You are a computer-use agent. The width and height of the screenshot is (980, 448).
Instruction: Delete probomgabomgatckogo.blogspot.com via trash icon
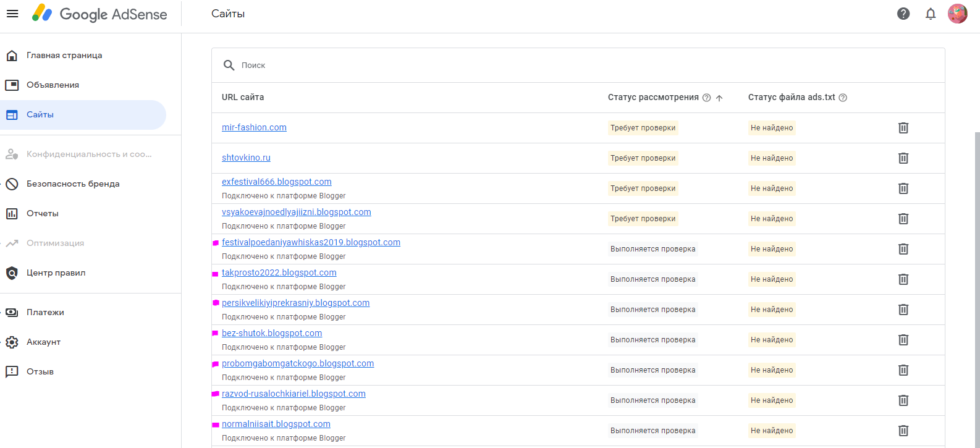(903, 370)
